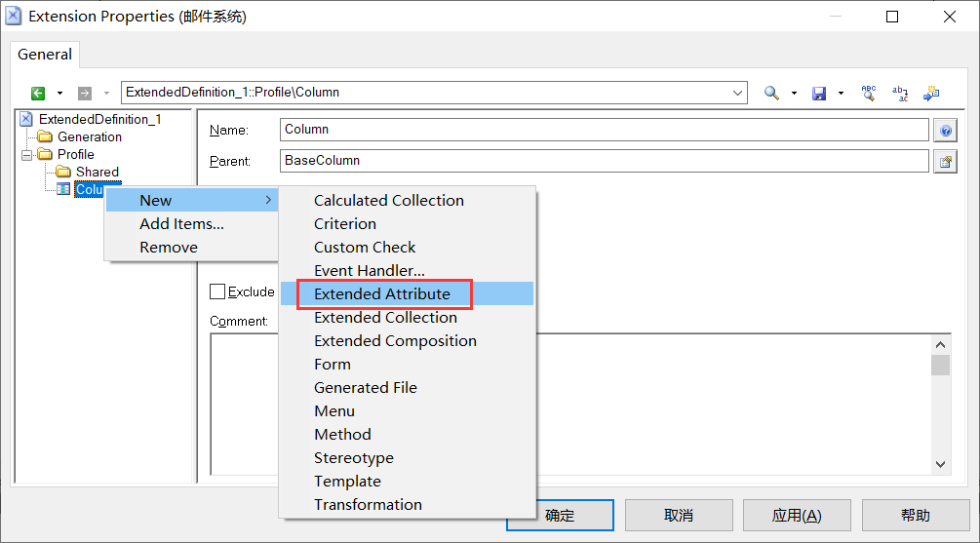Open the back arrow history dropdown
Viewport: 980px width, 543px height.
click(x=60, y=94)
